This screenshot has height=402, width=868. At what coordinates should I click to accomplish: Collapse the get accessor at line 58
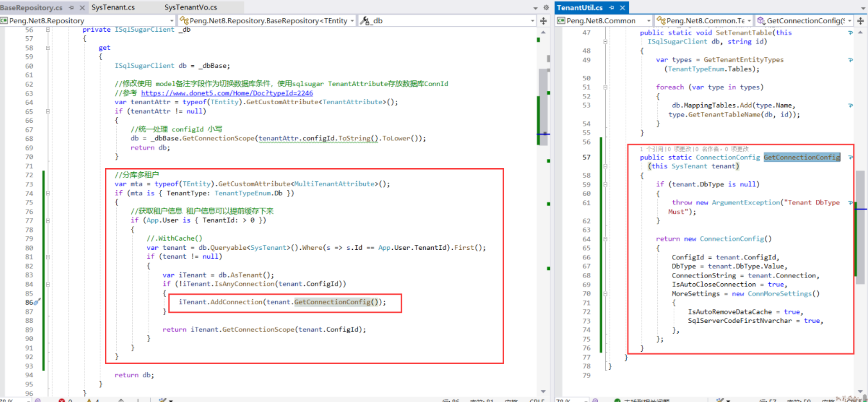pyautogui.click(x=48, y=48)
